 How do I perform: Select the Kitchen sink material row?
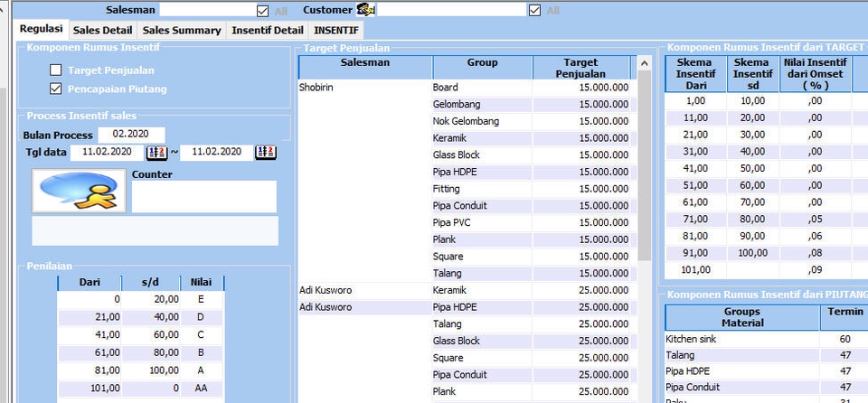click(x=767, y=339)
